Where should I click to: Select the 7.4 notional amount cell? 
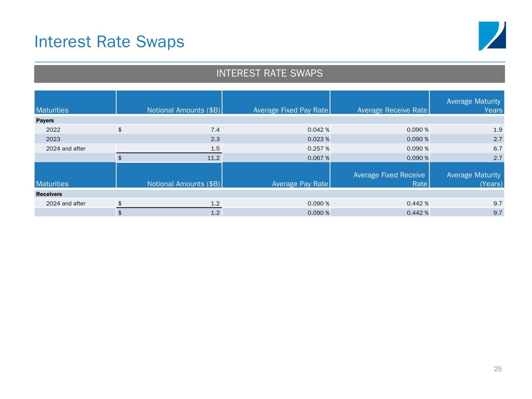pyautogui.click(x=215, y=130)
